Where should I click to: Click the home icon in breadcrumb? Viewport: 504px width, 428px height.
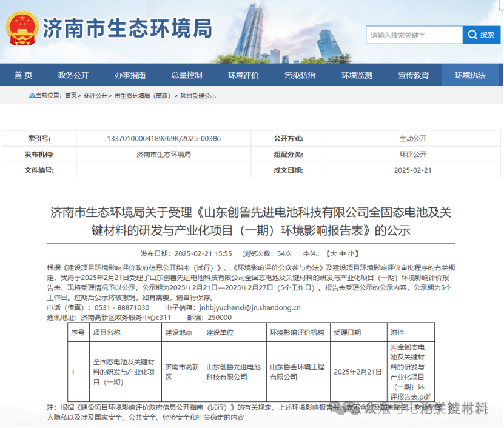click(32, 95)
